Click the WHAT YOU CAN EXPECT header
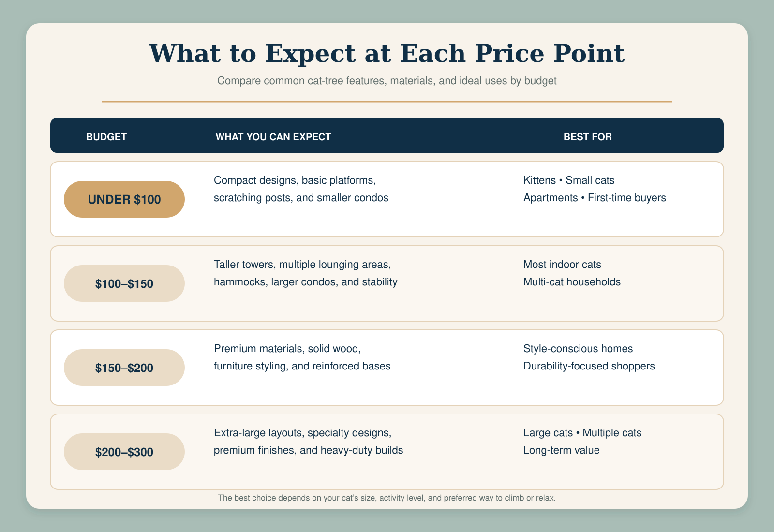This screenshot has width=774, height=532. click(x=273, y=137)
